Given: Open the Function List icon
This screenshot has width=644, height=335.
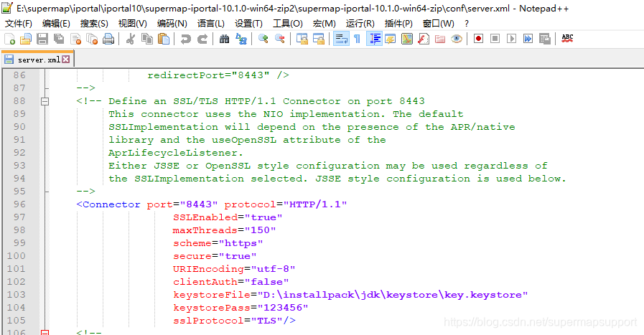Looking at the screenshot, I should point(424,39).
